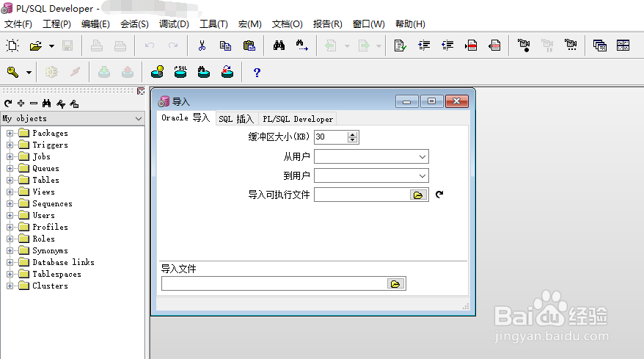Open the 工具(T) menu

pyautogui.click(x=213, y=24)
